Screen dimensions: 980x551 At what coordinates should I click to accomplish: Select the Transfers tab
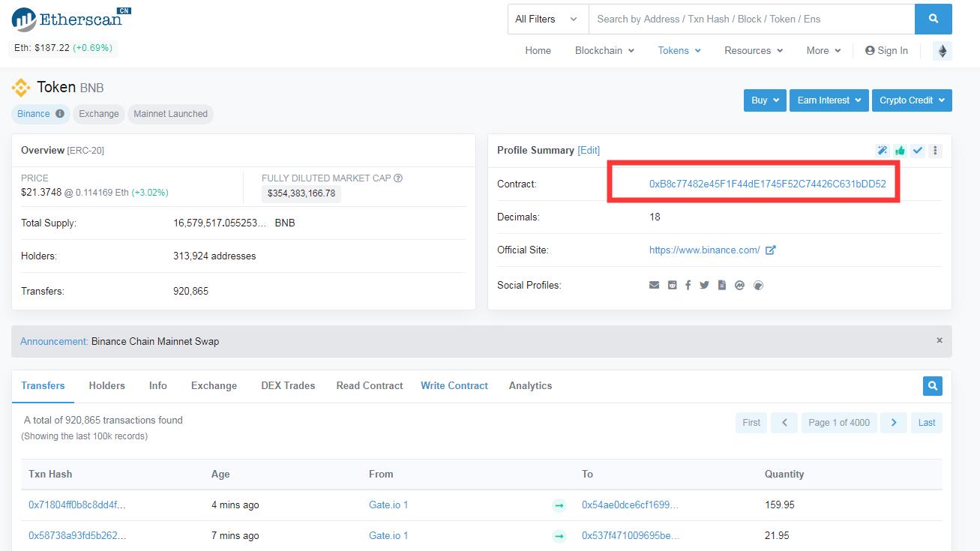tap(43, 386)
